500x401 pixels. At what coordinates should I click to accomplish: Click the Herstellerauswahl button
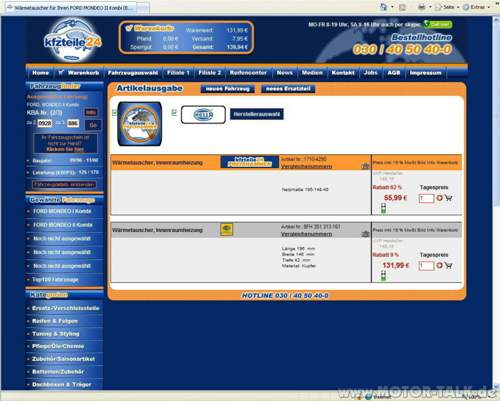click(x=257, y=114)
